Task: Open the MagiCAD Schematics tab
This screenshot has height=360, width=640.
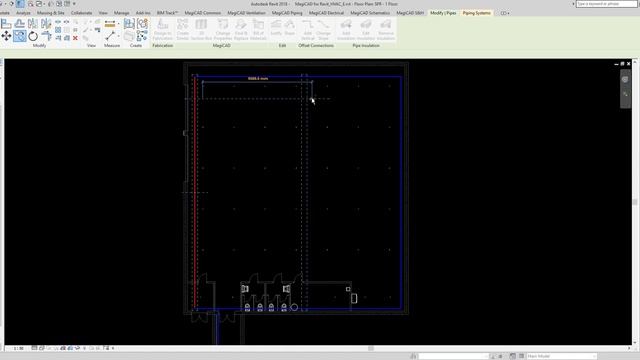Action: pyautogui.click(x=370, y=13)
